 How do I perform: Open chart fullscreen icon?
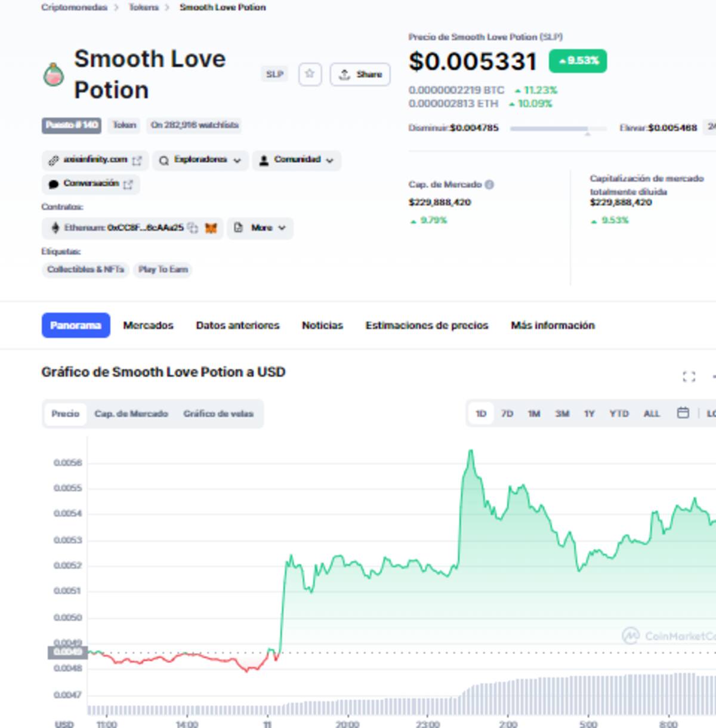[x=689, y=377]
